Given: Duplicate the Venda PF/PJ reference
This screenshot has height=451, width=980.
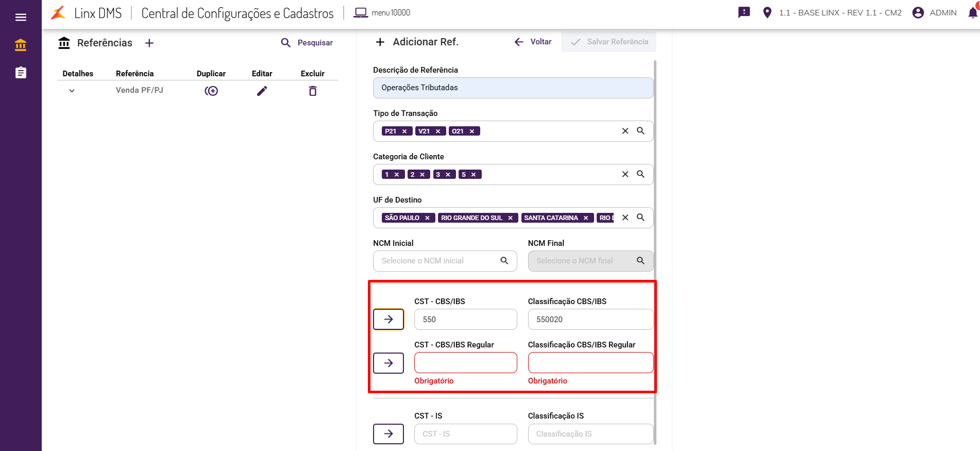Looking at the screenshot, I should (x=211, y=91).
